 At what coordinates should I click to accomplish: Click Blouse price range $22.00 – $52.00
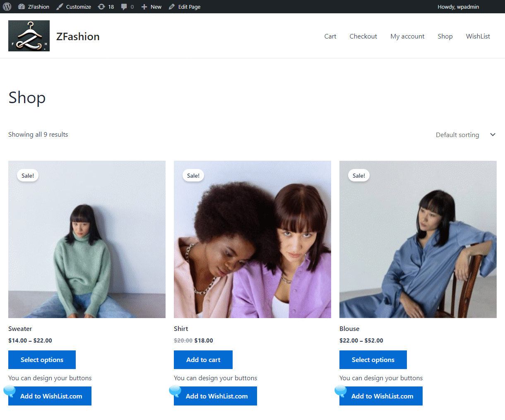pyautogui.click(x=361, y=340)
